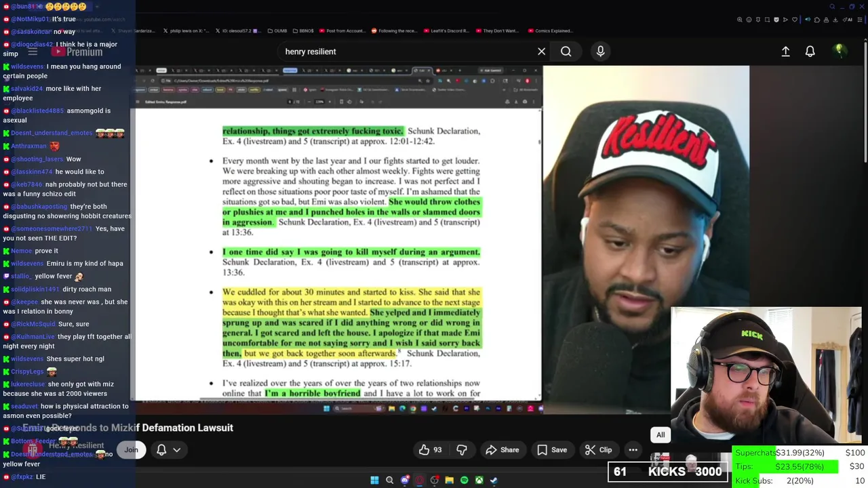Open the upload/create video icon
The width and height of the screenshot is (868, 488).
(x=785, y=52)
